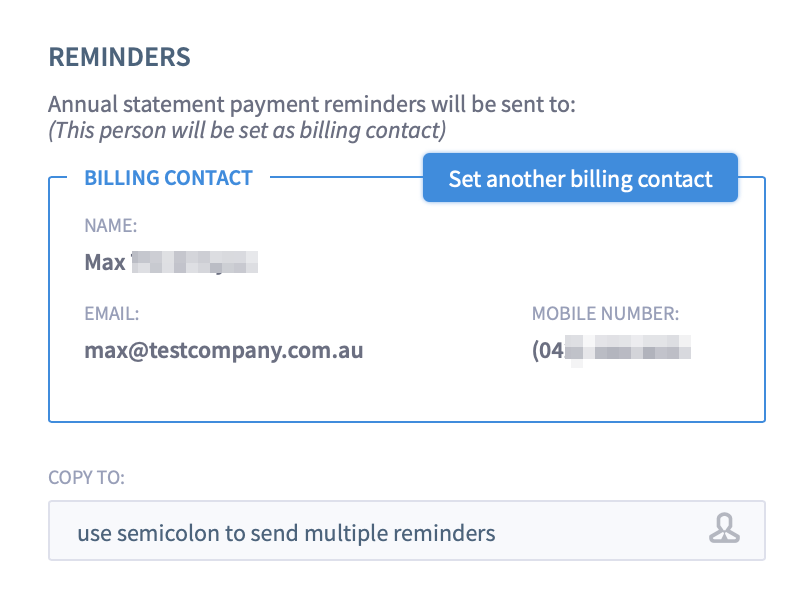The width and height of the screenshot is (788, 602).
Task: Click the contact picker icon in Copy To field
Action: tap(724, 530)
